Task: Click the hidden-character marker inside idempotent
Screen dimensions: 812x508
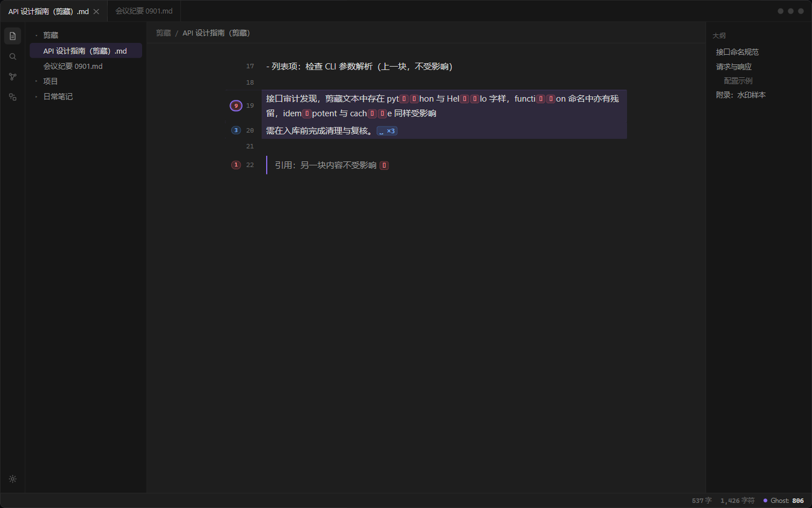Action: click(x=307, y=113)
